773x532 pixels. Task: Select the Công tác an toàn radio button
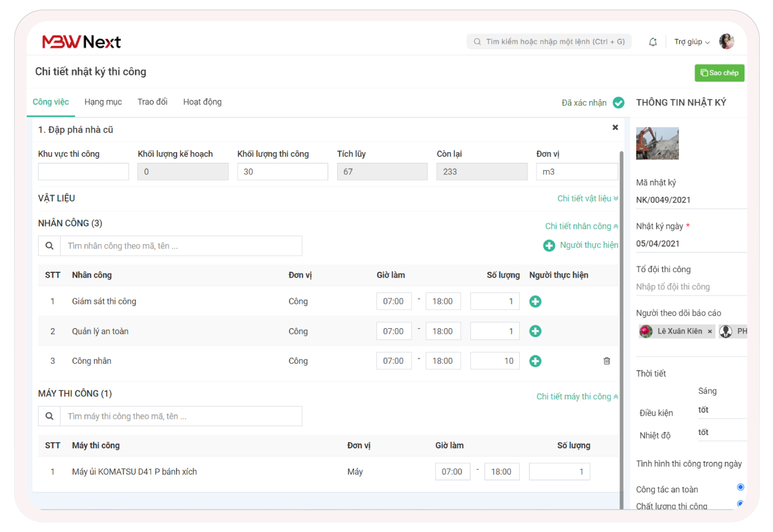click(x=740, y=487)
